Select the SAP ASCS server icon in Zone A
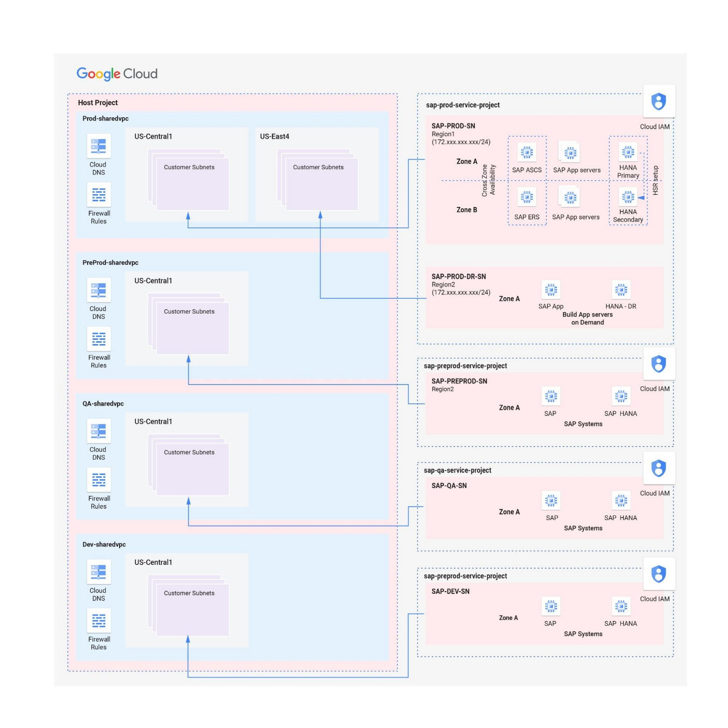 coord(525,153)
